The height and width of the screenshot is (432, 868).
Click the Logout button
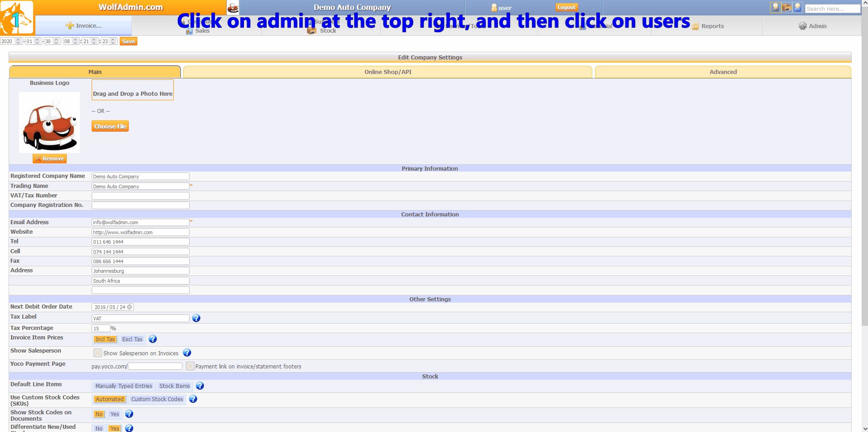point(566,7)
